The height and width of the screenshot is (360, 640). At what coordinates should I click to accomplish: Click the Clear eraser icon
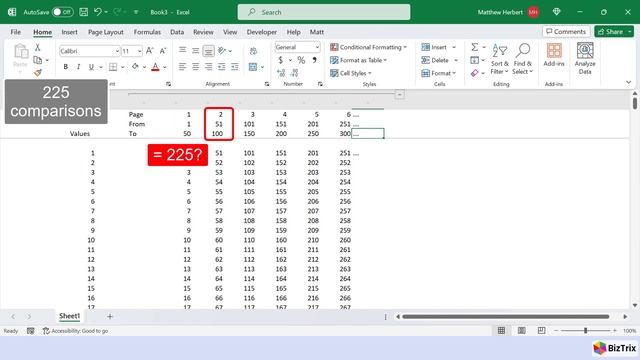pyautogui.click(x=474, y=73)
